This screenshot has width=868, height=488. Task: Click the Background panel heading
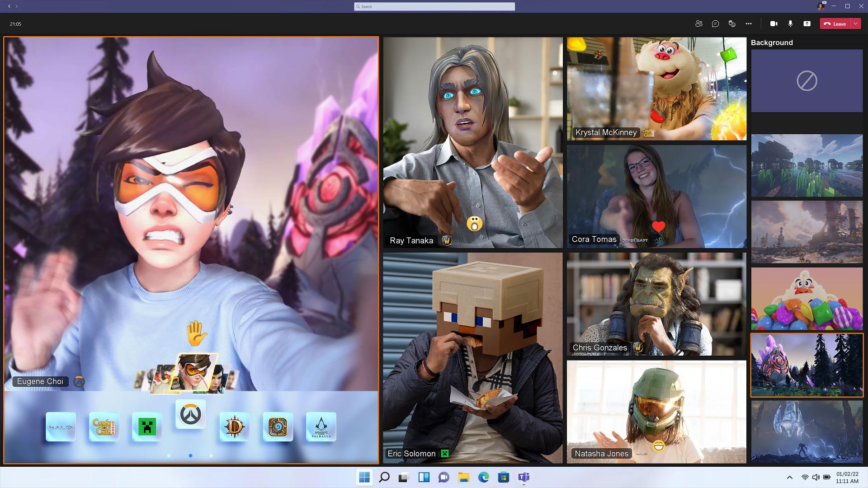(772, 42)
